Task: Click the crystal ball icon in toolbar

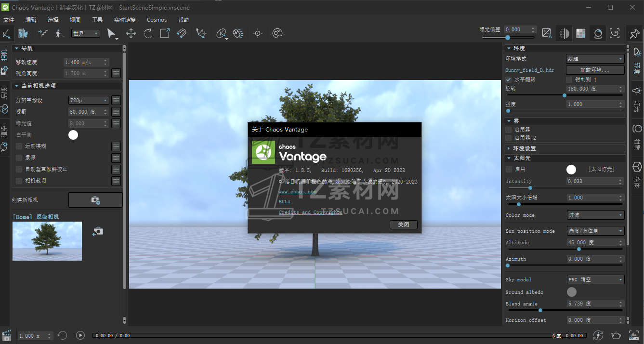Action: click(x=598, y=33)
